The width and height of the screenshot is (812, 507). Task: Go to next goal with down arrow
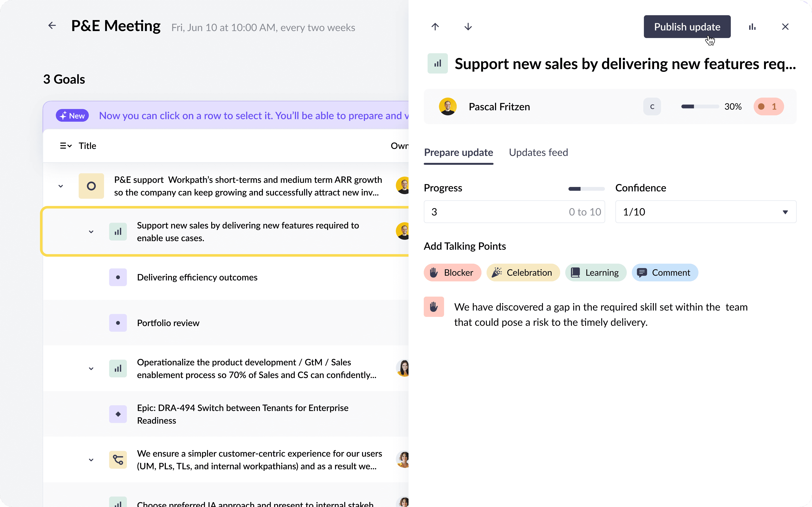[468, 27]
